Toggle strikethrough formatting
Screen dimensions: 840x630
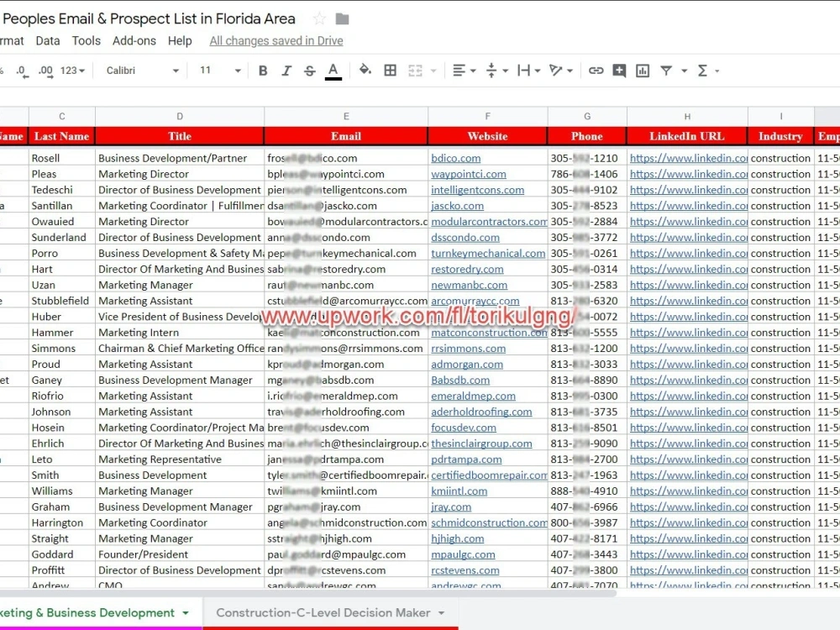[309, 71]
